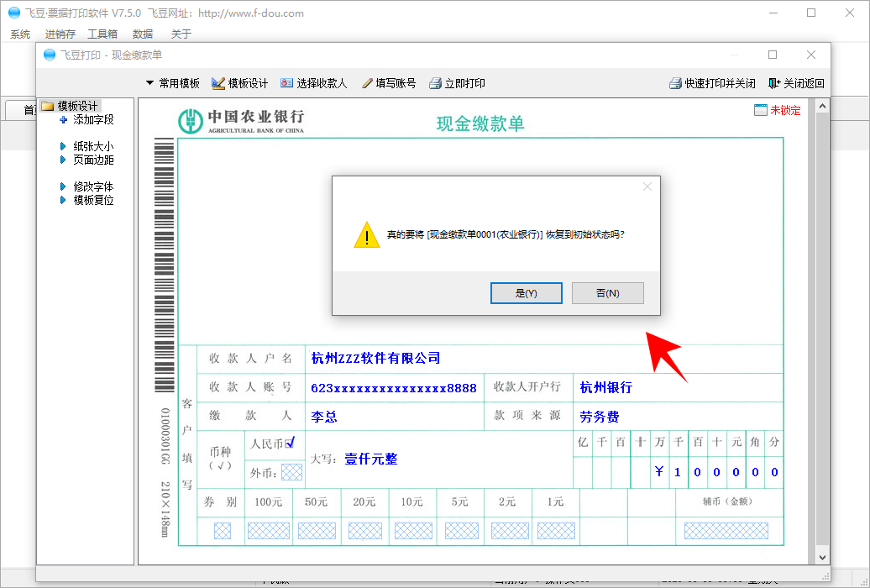Click the hatched field under 2元
Viewport: 870px width, 588px height.
(510, 531)
